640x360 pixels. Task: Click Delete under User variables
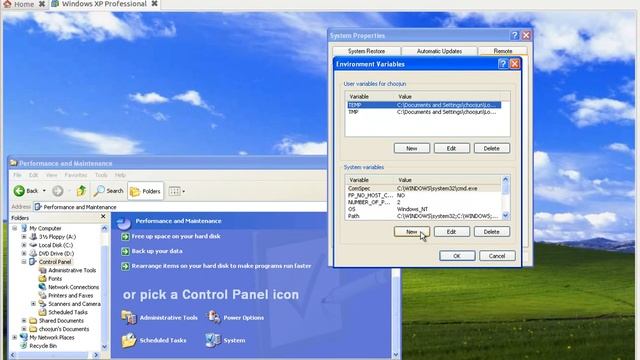[x=492, y=148]
